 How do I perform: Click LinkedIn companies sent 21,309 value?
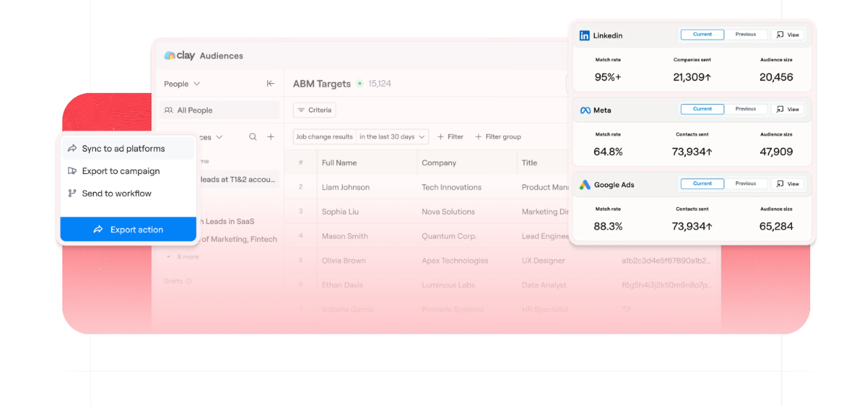click(x=692, y=77)
